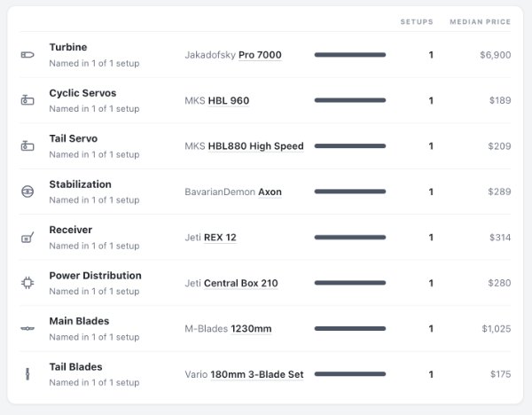Click the Turbine row icon
This screenshot has width=532, height=415.
point(27,55)
